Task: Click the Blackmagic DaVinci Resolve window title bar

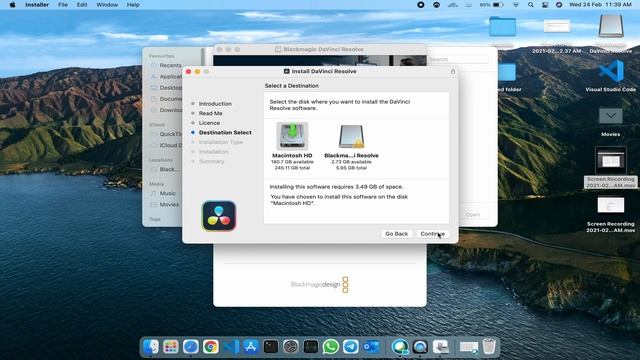Action: (x=320, y=49)
